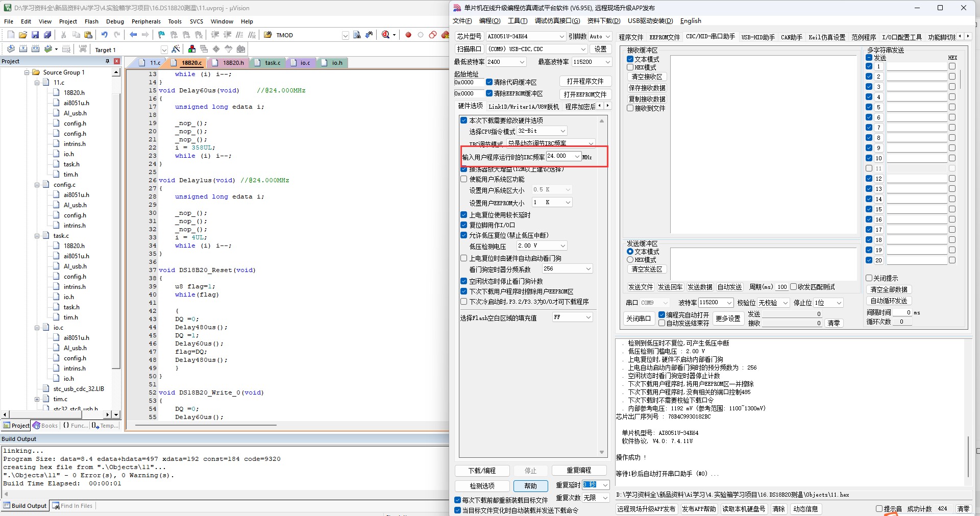Viewport: 980px width, 516px height.
Task: Click the Pack Installer icon
Action: click(241, 49)
